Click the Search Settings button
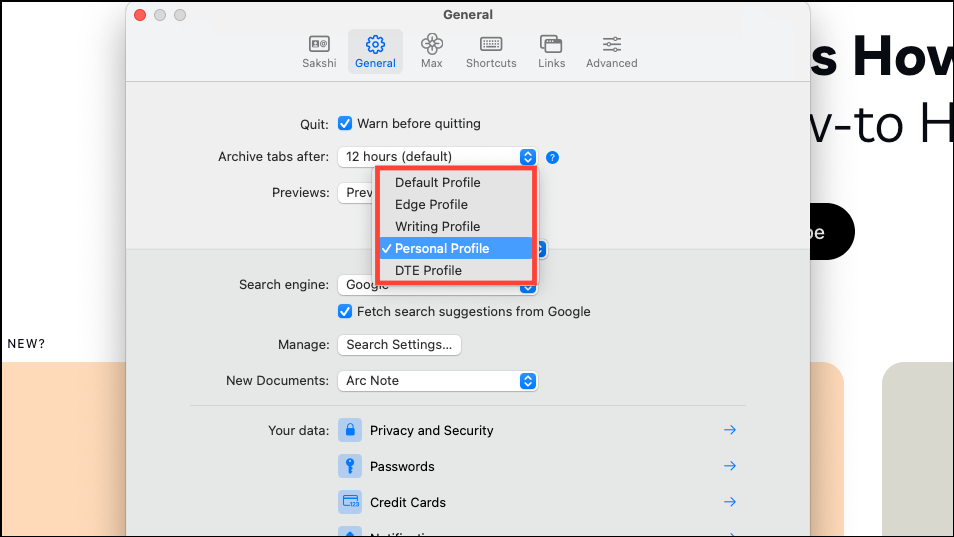The height and width of the screenshot is (537, 954). click(x=399, y=345)
